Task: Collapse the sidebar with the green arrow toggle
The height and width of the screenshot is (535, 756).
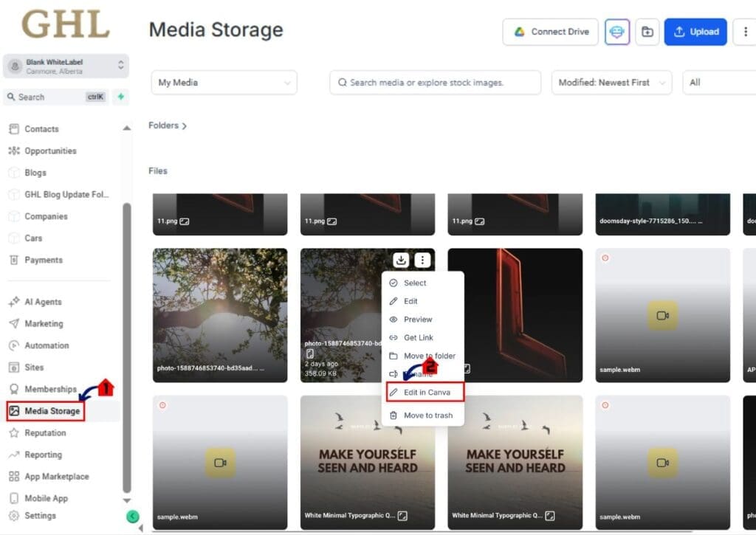Action: [x=133, y=517]
